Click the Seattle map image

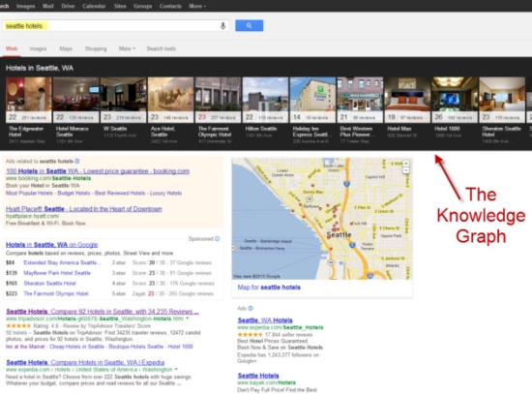point(322,219)
